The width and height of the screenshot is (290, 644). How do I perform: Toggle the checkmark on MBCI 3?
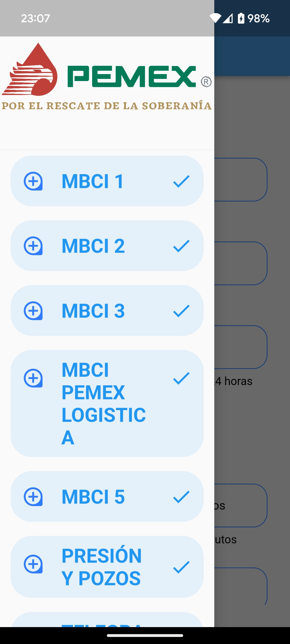[182, 311]
